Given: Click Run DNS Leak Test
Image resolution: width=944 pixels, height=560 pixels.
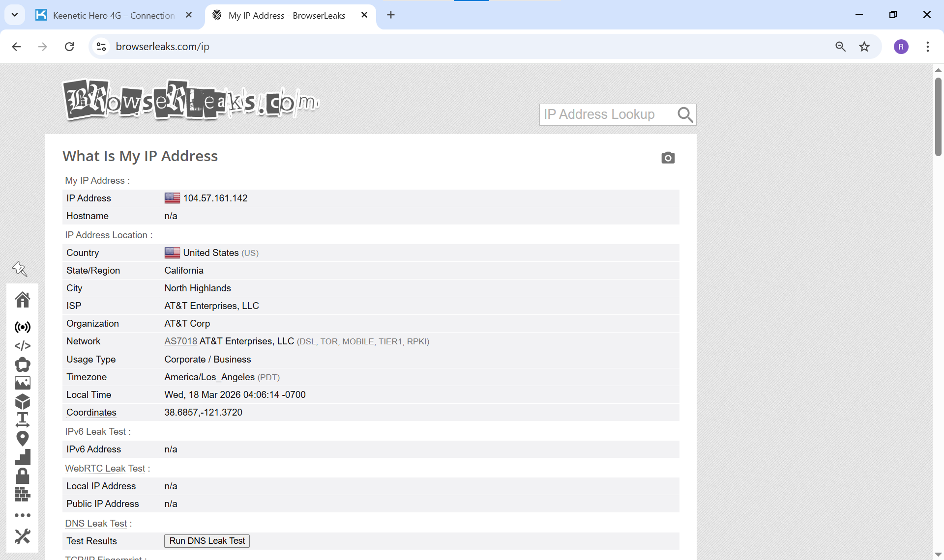Looking at the screenshot, I should click(206, 541).
